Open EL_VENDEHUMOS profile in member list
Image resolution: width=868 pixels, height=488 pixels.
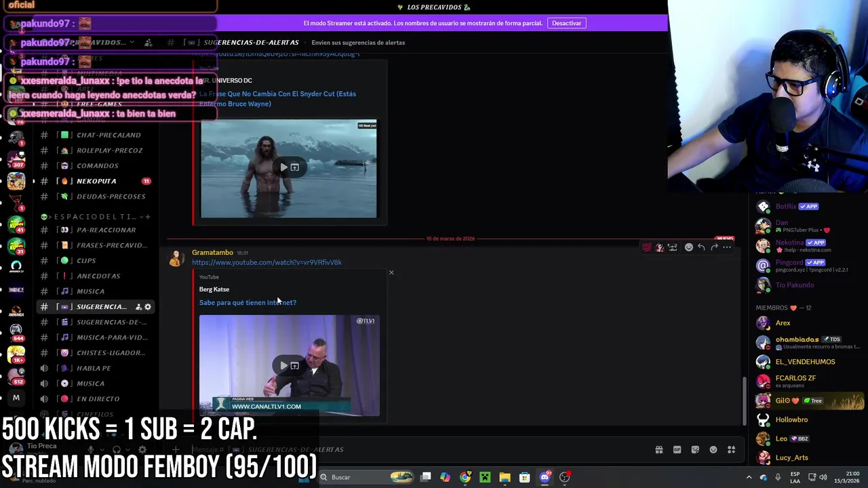pos(808,362)
